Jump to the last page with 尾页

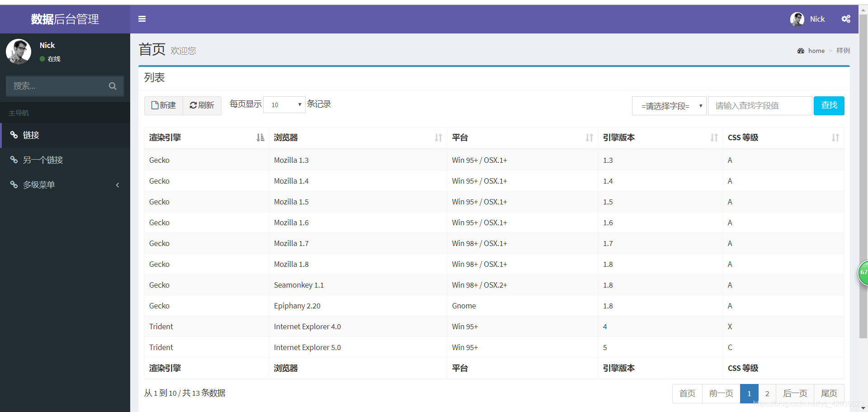point(829,393)
